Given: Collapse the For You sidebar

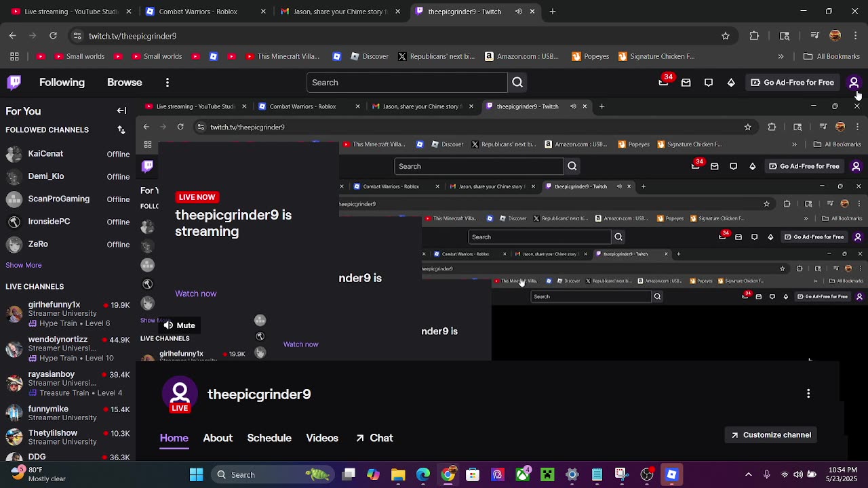Looking at the screenshot, I should click(121, 110).
